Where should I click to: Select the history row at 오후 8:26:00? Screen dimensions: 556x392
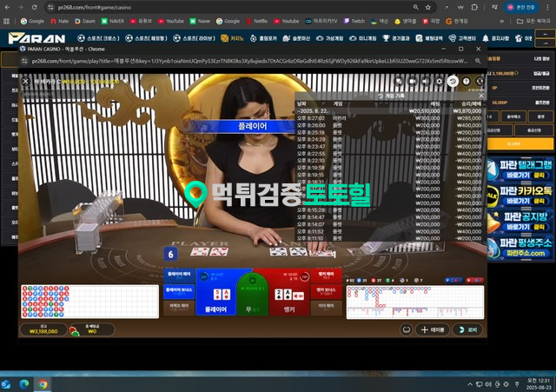(x=389, y=125)
